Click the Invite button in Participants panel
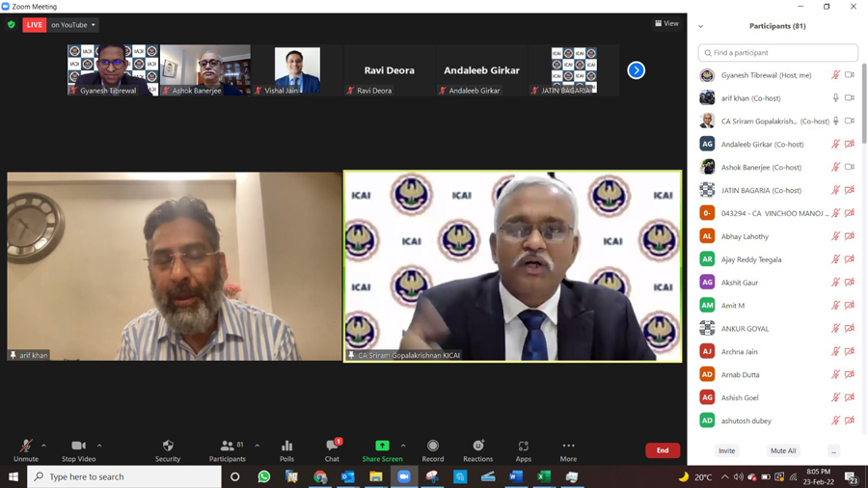Screen dimensions: 868x488 [727, 451]
